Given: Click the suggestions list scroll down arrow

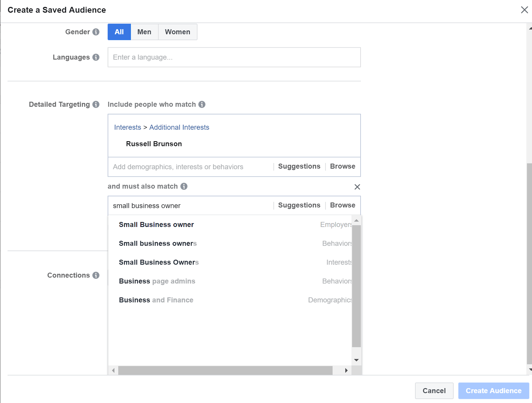Looking at the screenshot, I should (x=356, y=360).
